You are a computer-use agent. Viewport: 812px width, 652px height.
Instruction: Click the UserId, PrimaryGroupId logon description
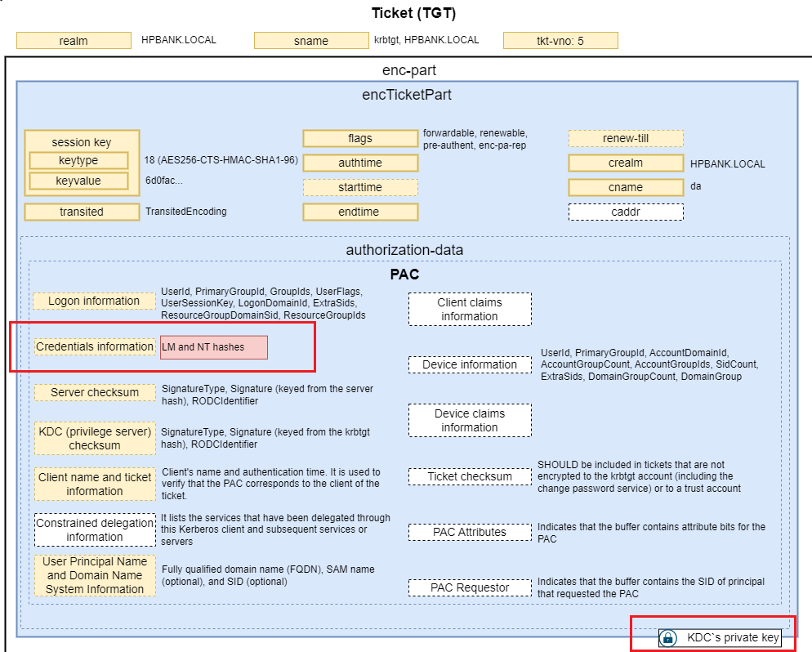pyautogui.click(x=263, y=303)
